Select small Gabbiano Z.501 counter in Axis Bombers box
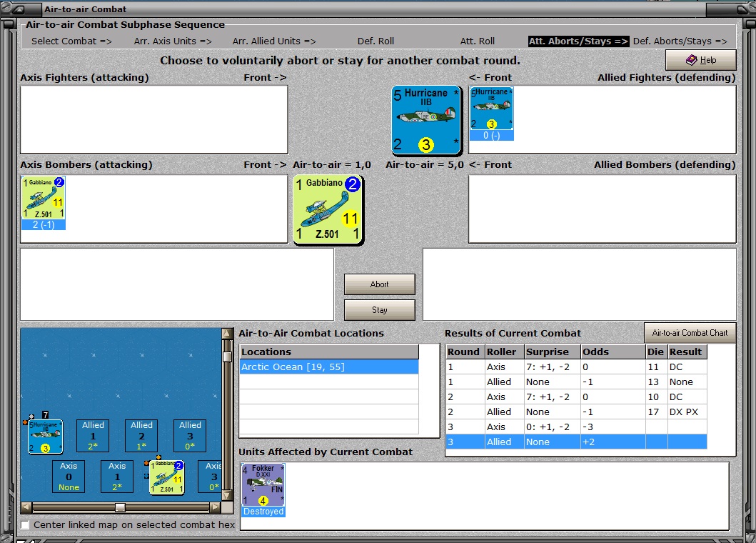Image resolution: width=756 pixels, height=543 pixels. (x=44, y=198)
